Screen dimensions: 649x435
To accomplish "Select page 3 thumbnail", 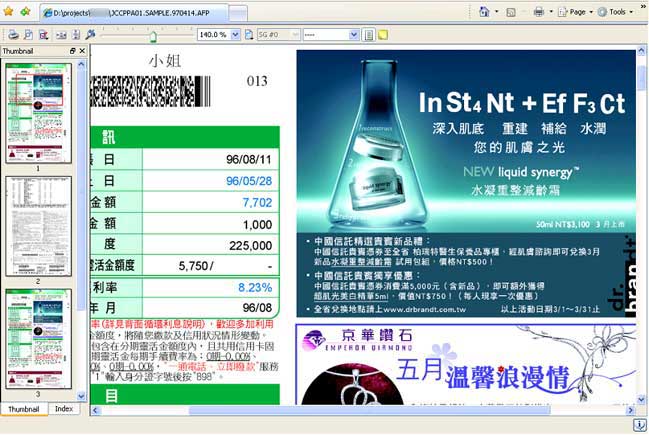I will point(38,339).
